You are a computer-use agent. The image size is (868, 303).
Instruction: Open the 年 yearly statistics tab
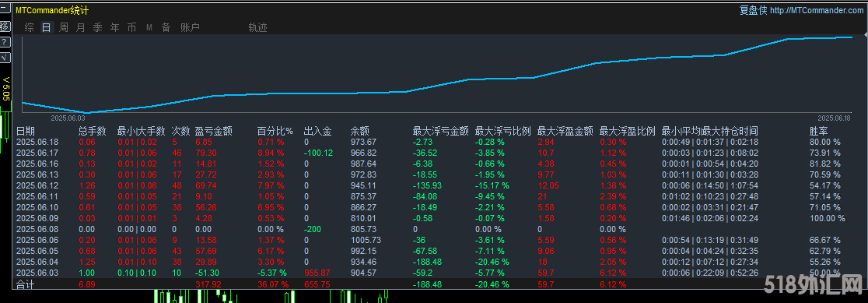pyautogui.click(x=114, y=28)
